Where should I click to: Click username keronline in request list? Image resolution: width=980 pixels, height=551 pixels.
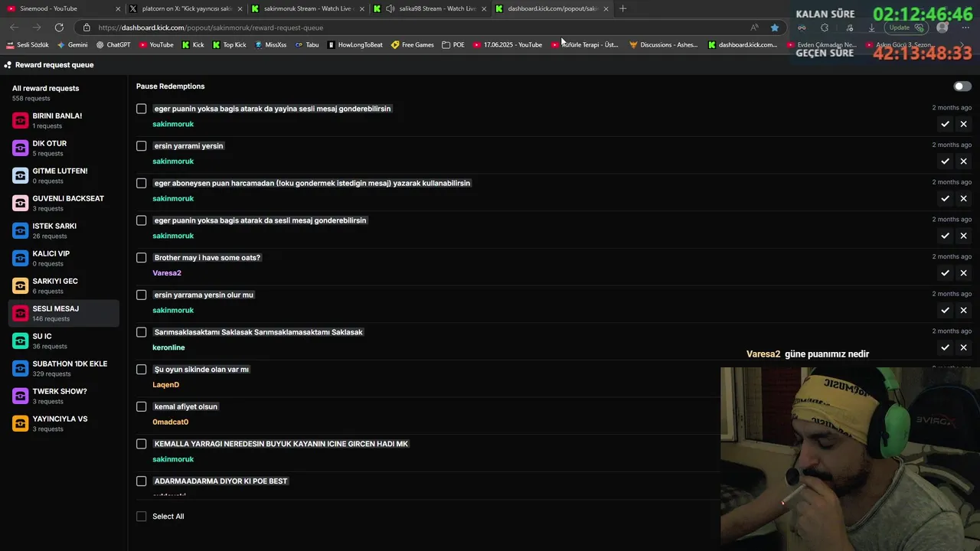[168, 347]
